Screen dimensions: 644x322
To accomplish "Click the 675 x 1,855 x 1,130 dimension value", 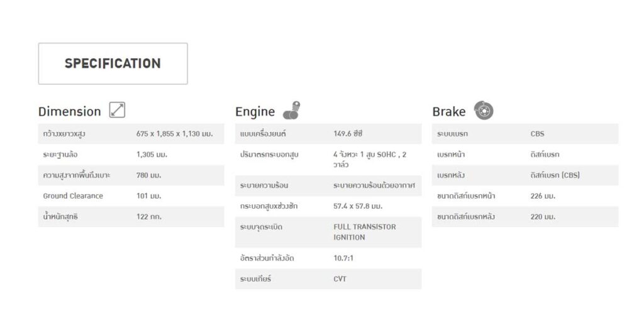I will [174, 134].
